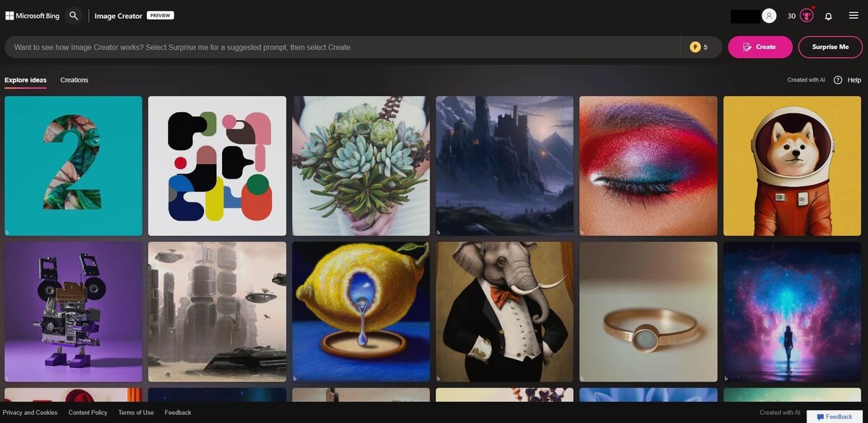Viewport: 868px width, 423px height.
Task: Open the elephant in tuxedo image
Action: pos(504,312)
